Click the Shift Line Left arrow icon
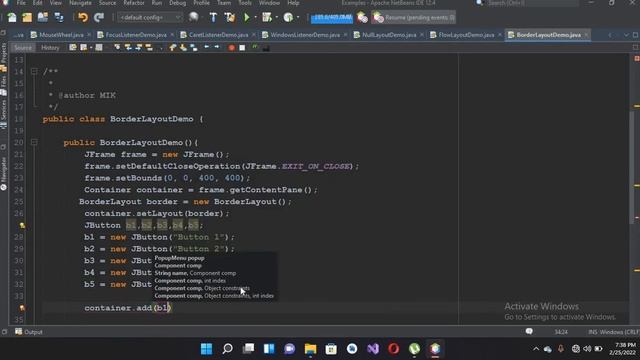The height and width of the screenshot is (360, 640). pos(207,48)
